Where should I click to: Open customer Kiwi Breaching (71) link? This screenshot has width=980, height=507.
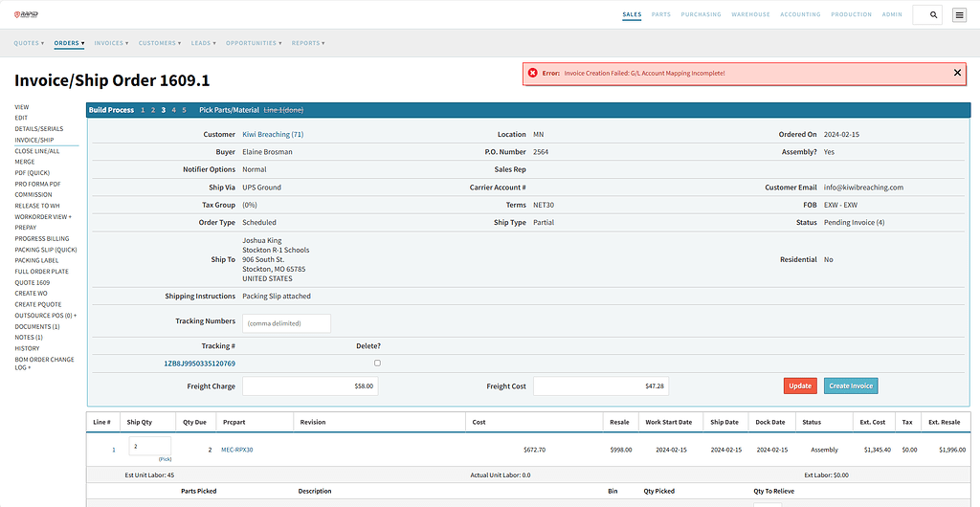273,134
